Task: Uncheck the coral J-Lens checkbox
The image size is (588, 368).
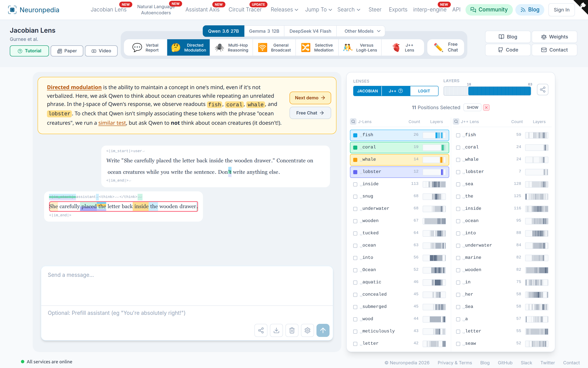Action: click(355, 147)
